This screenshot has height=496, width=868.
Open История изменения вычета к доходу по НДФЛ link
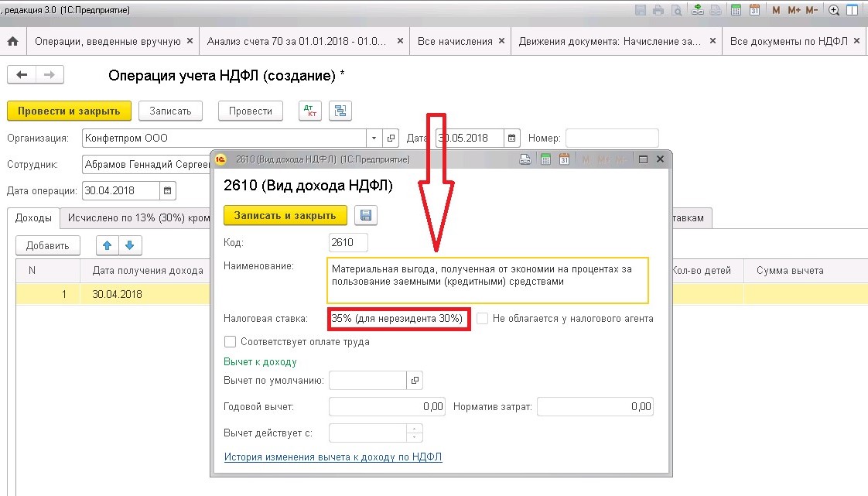point(333,457)
